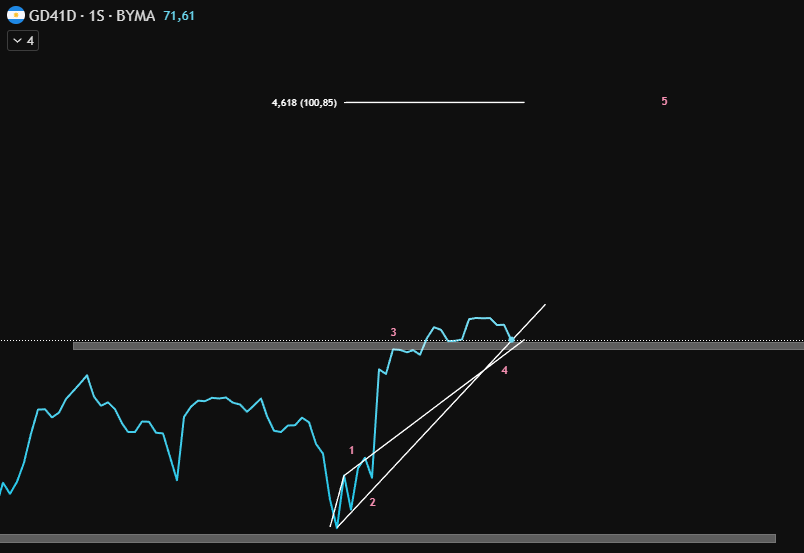The height and width of the screenshot is (553, 804).
Task: Click the Argentina flag symbol icon
Action: click(x=16, y=15)
